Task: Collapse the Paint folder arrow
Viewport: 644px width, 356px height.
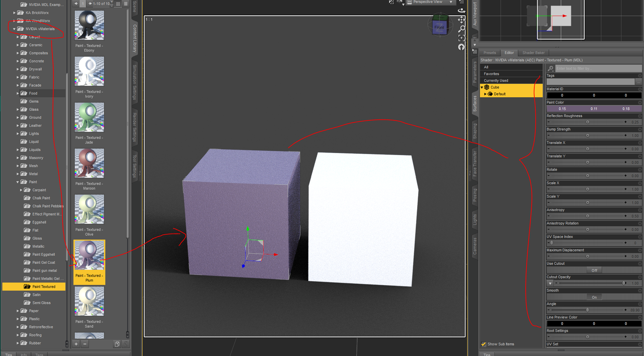Action: [x=18, y=182]
